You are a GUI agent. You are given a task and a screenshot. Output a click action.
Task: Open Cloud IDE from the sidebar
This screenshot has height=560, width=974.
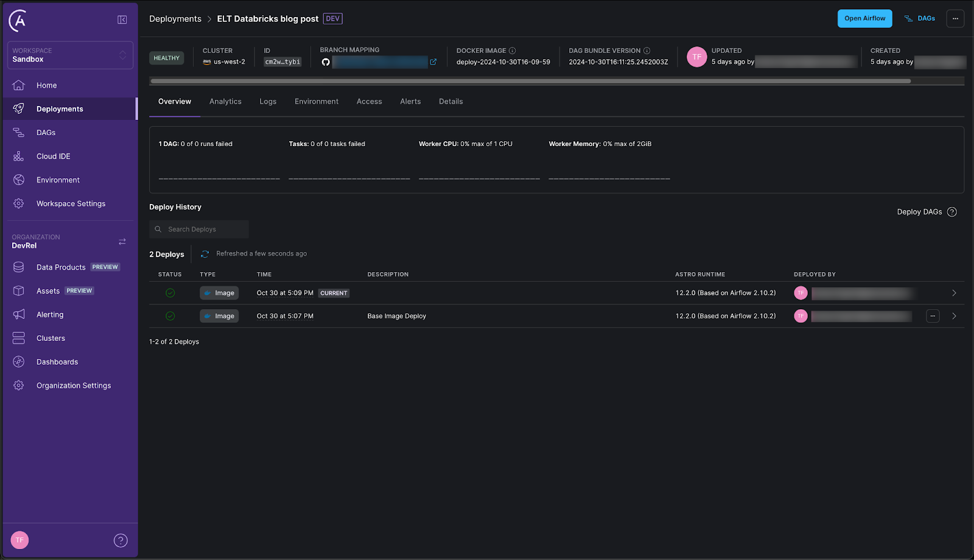pos(54,156)
